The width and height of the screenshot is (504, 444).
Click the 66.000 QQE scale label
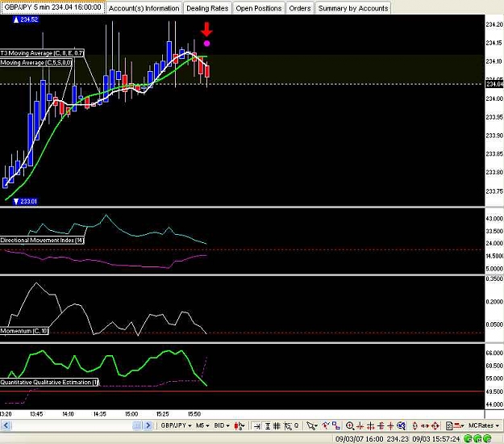(x=494, y=353)
